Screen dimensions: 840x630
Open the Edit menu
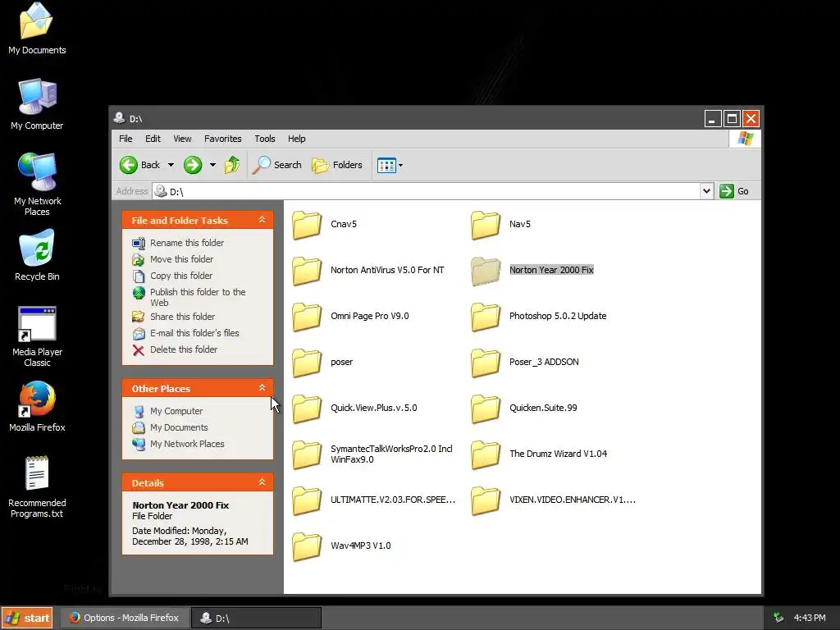point(153,139)
